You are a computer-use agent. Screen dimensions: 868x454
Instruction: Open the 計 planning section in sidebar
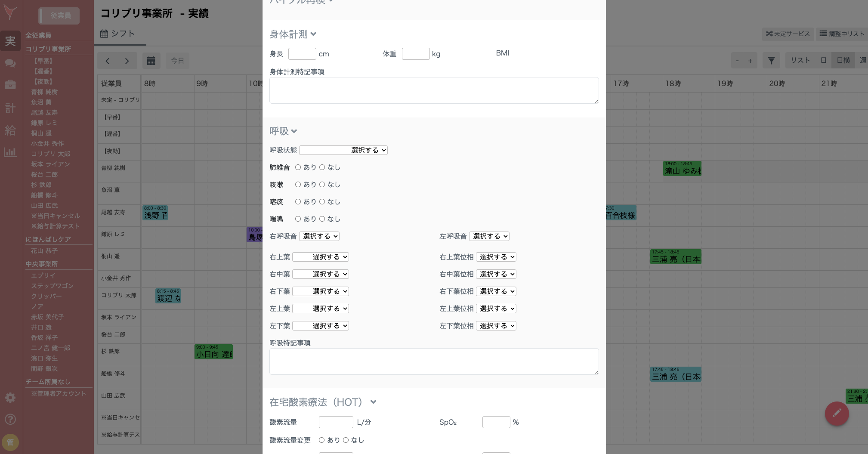tap(10, 108)
